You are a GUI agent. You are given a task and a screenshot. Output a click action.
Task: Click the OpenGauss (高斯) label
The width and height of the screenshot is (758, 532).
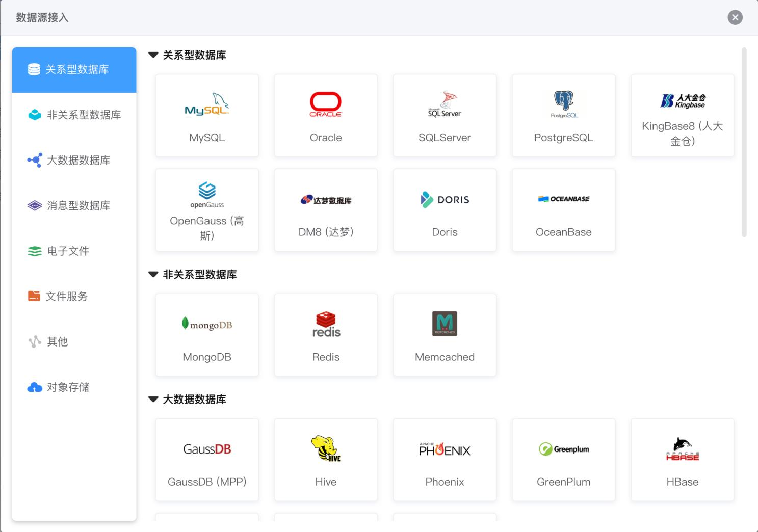[207, 228]
